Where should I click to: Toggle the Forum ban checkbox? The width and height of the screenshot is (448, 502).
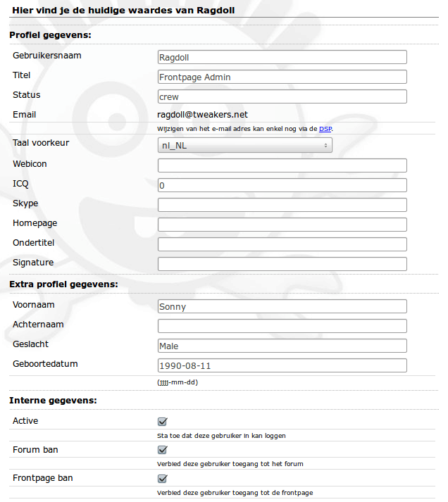pyautogui.click(x=162, y=450)
